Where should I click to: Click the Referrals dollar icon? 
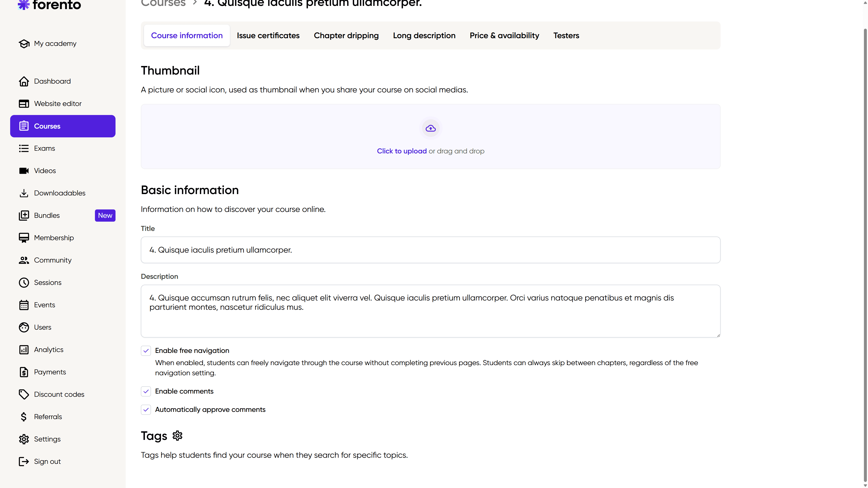click(x=24, y=417)
